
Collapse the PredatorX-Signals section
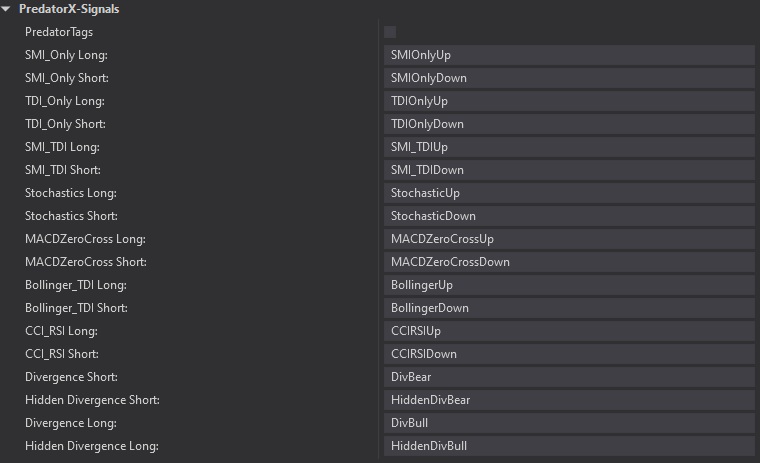click(x=7, y=9)
